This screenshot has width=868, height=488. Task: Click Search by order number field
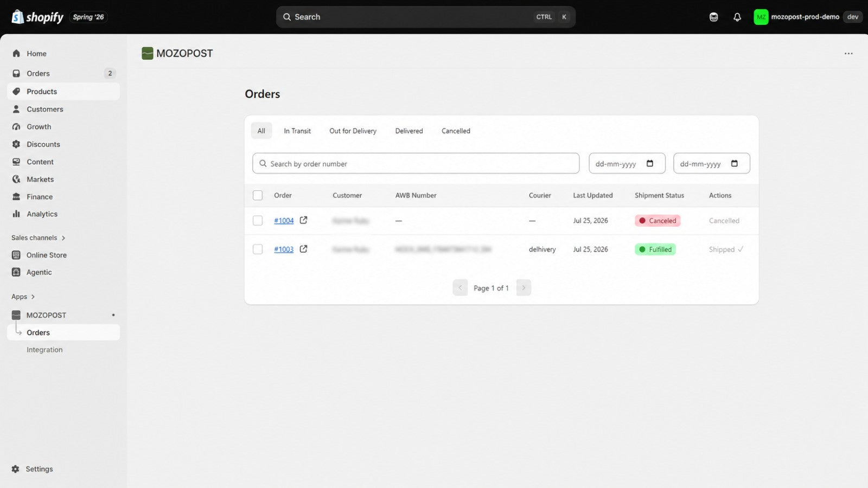coord(416,163)
